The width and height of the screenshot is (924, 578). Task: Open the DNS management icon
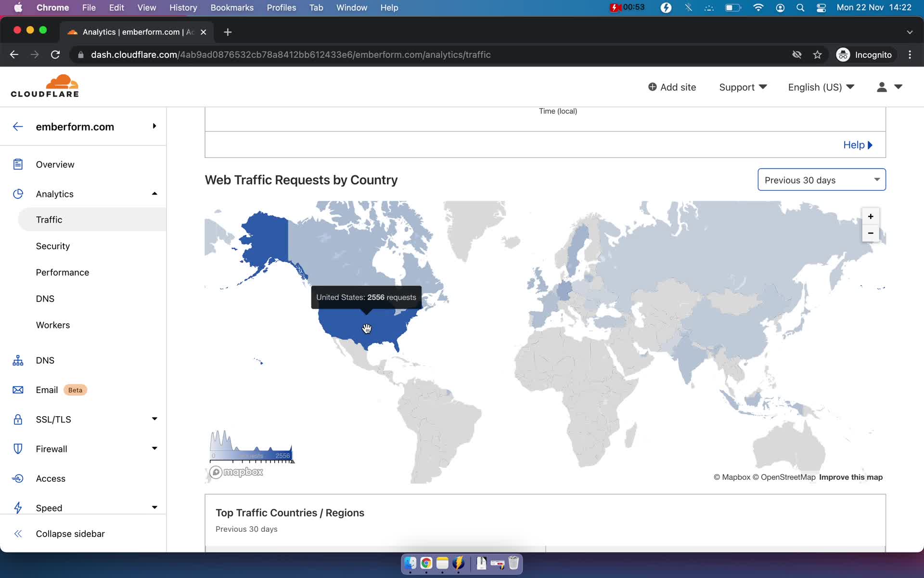17,360
